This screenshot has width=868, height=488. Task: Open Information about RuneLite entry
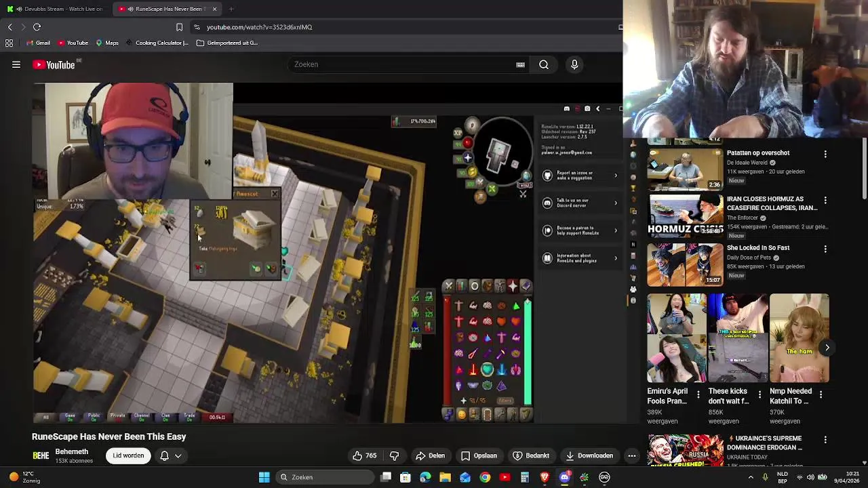pos(580,258)
